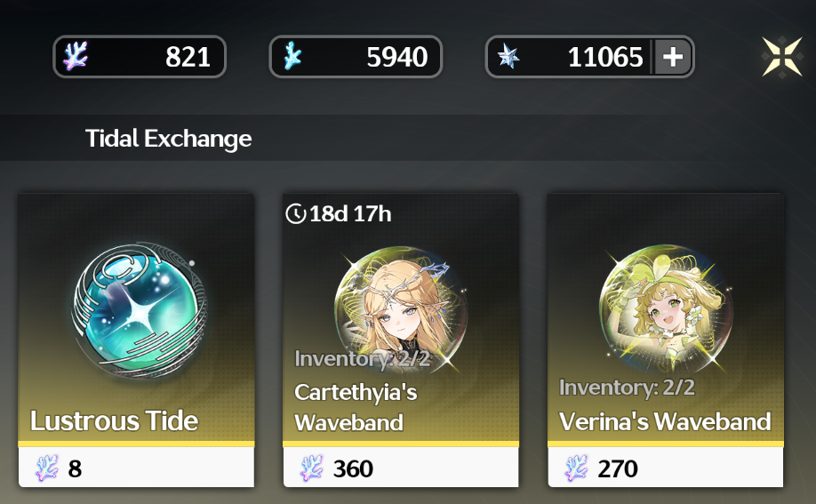Close the Tidal Exchange shop
This screenshot has height=504, width=816.
(x=781, y=56)
